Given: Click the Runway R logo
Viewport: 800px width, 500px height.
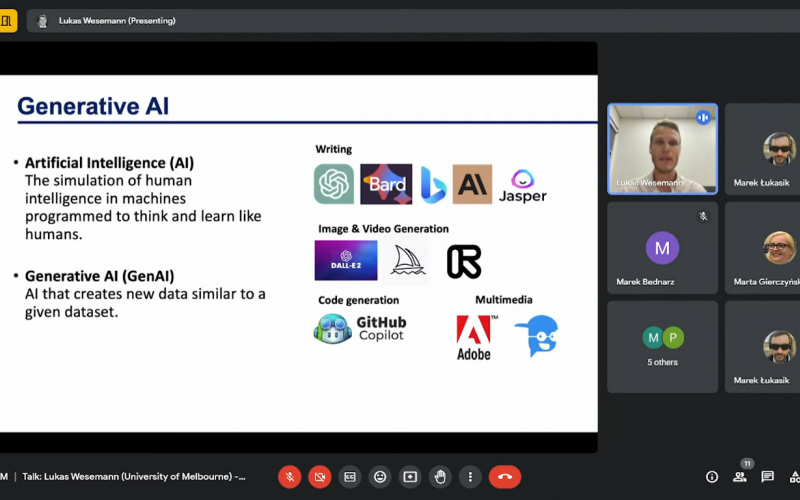Looking at the screenshot, I should point(464,261).
